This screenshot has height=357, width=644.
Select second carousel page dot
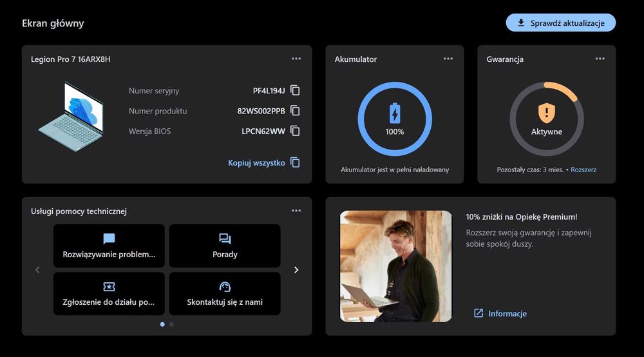click(x=171, y=325)
